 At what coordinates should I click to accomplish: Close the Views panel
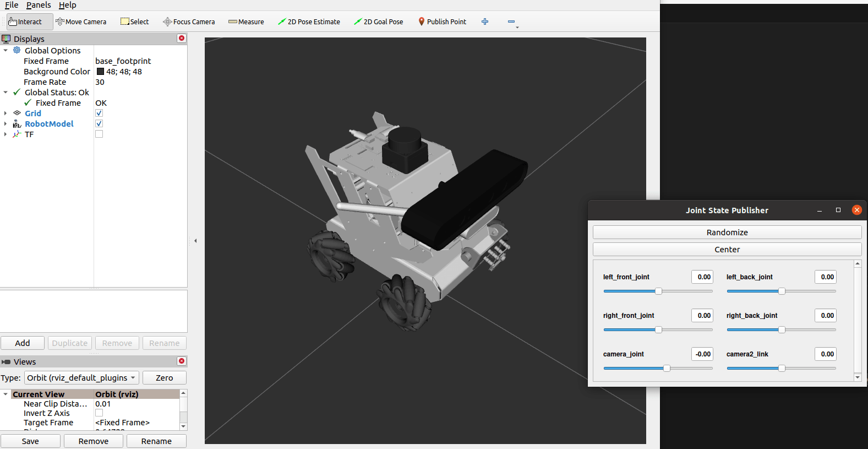(182, 361)
